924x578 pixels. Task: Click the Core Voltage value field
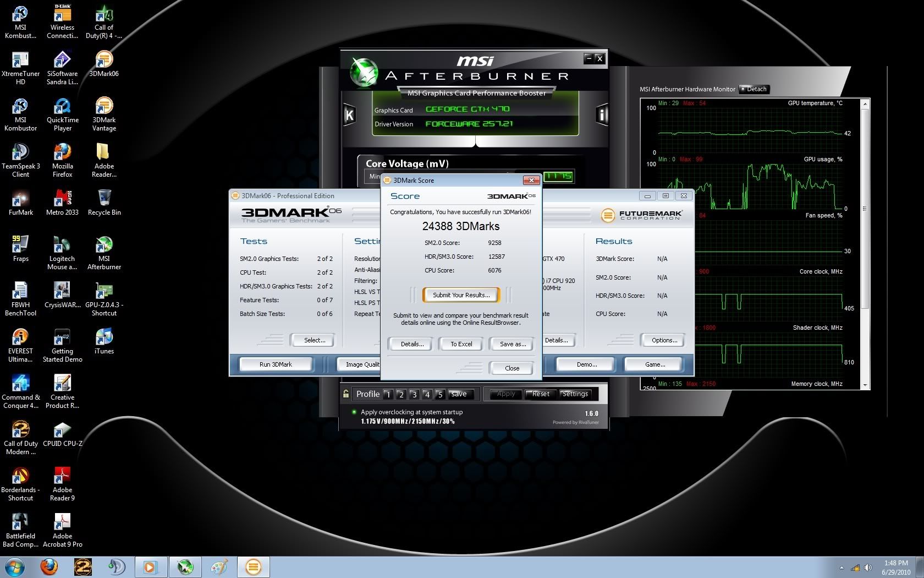[558, 176]
